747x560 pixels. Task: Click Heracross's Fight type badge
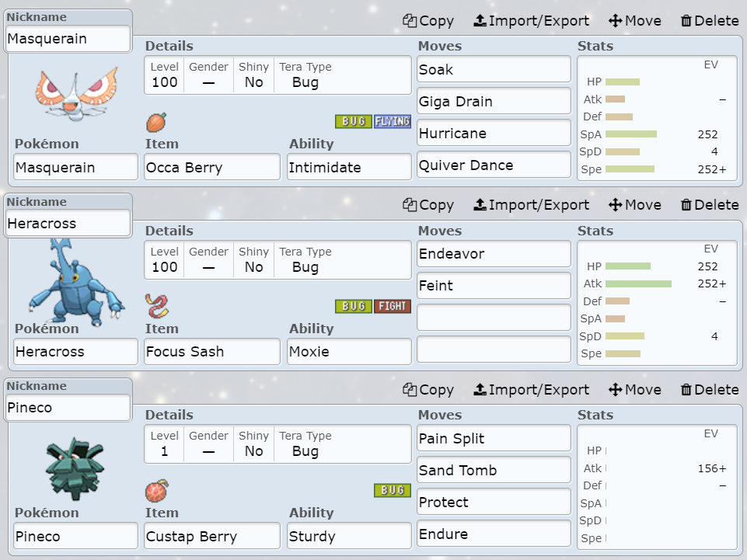[x=392, y=306]
